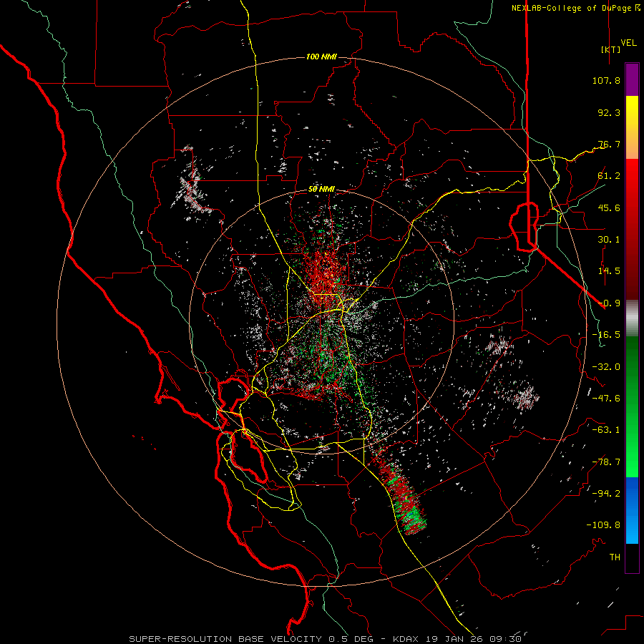Click the 50 NMI range ring label
The image size is (644, 644).
pos(321,190)
